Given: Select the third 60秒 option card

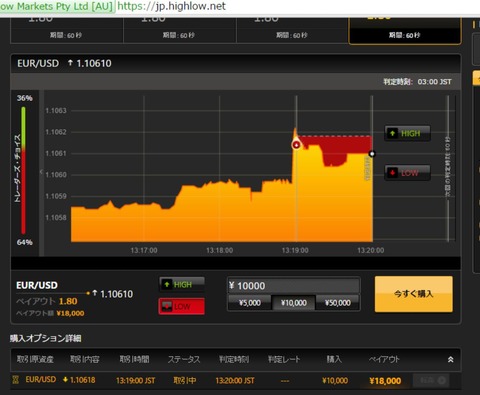Looking at the screenshot, I should coord(292,31).
